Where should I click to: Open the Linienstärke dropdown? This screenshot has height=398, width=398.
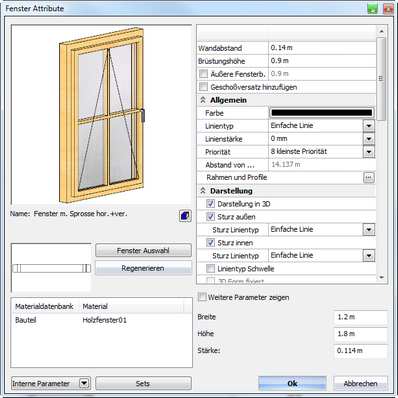click(369, 139)
